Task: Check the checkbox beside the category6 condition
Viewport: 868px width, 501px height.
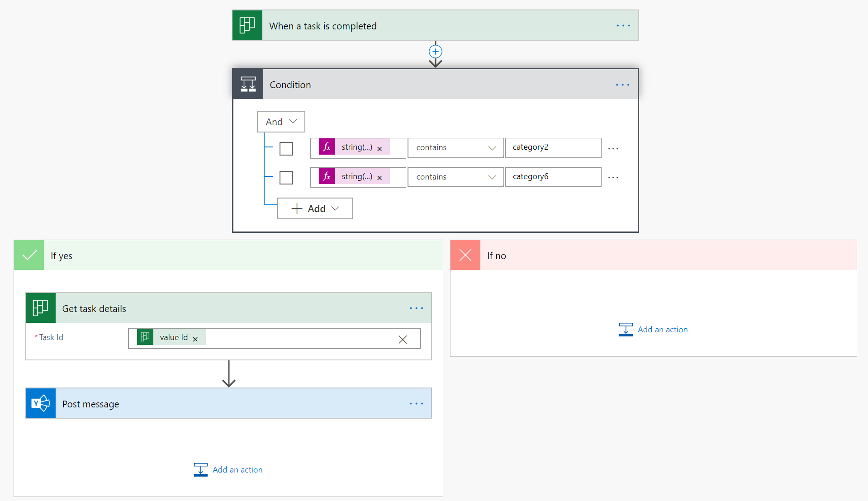Action: 286,178
